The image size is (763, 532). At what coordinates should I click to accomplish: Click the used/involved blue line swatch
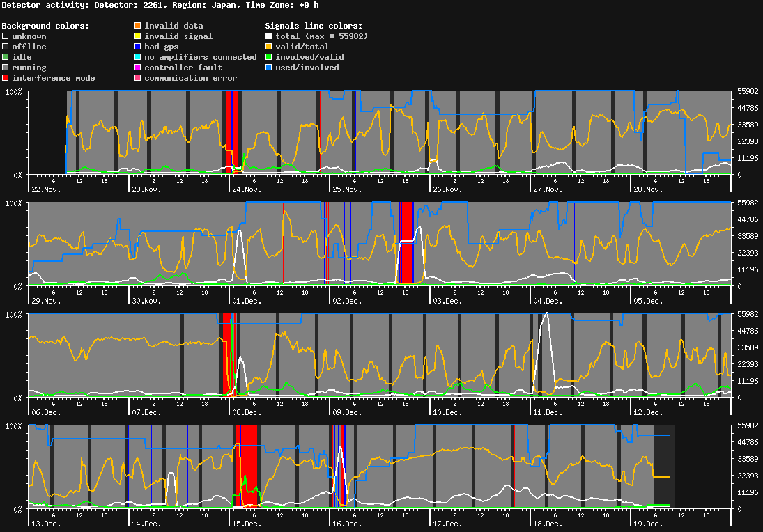pyautogui.click(x=269, y=68)
